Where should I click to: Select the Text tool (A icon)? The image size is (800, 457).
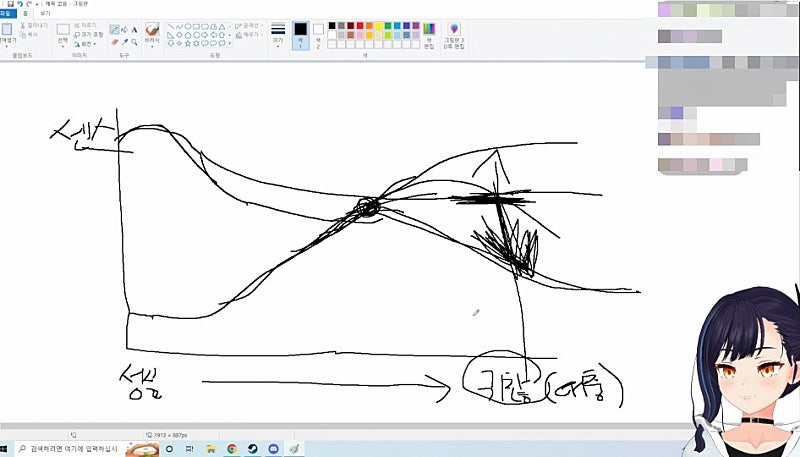click(x=134, y=30)
